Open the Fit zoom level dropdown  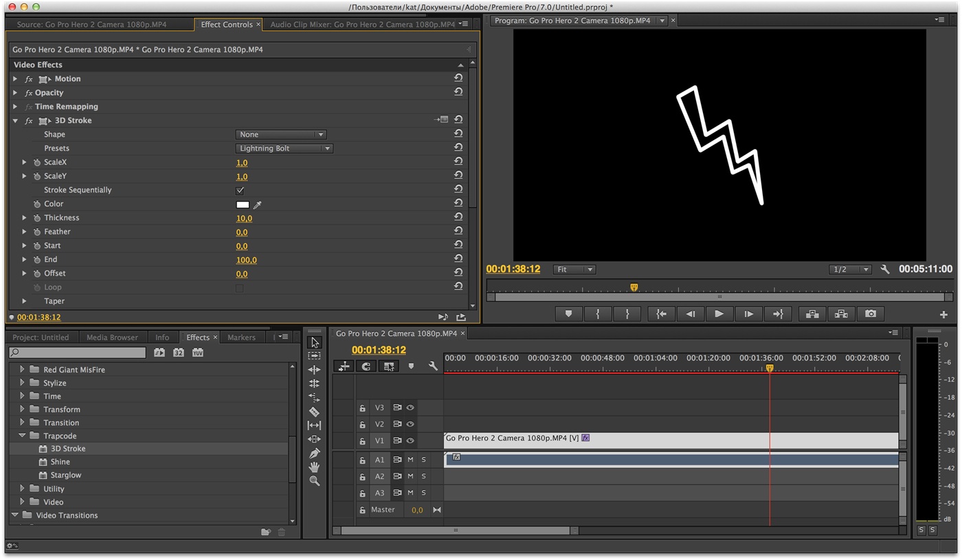click(574, 269)
